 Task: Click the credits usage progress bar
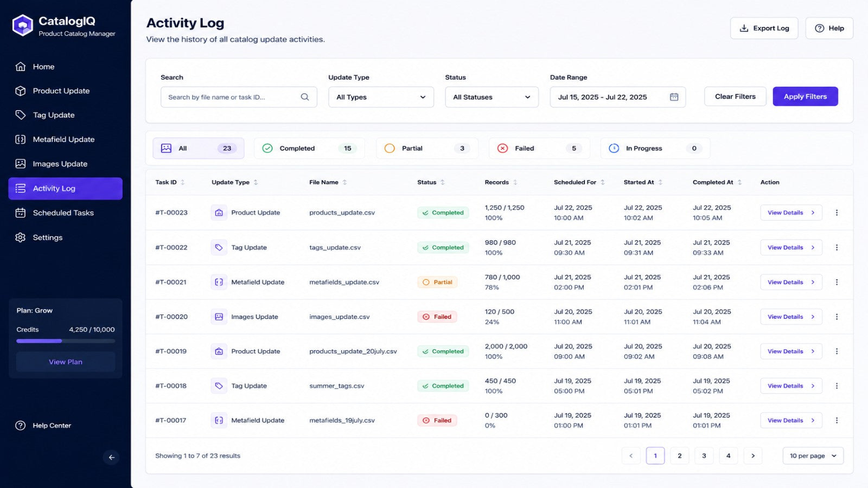[66, 341]
